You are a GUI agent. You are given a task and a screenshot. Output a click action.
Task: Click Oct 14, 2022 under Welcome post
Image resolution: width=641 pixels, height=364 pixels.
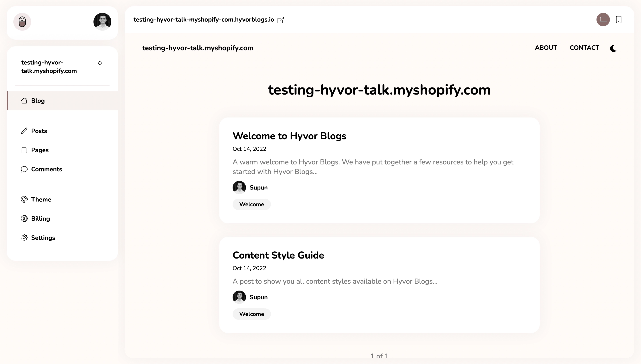pyautogui.click(x=249, y=149)
